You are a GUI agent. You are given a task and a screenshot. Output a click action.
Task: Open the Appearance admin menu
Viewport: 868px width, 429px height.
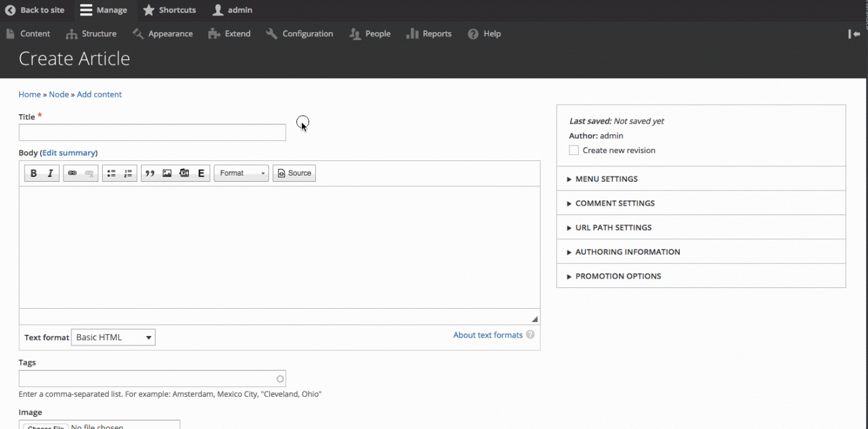(x=163, y=33)
